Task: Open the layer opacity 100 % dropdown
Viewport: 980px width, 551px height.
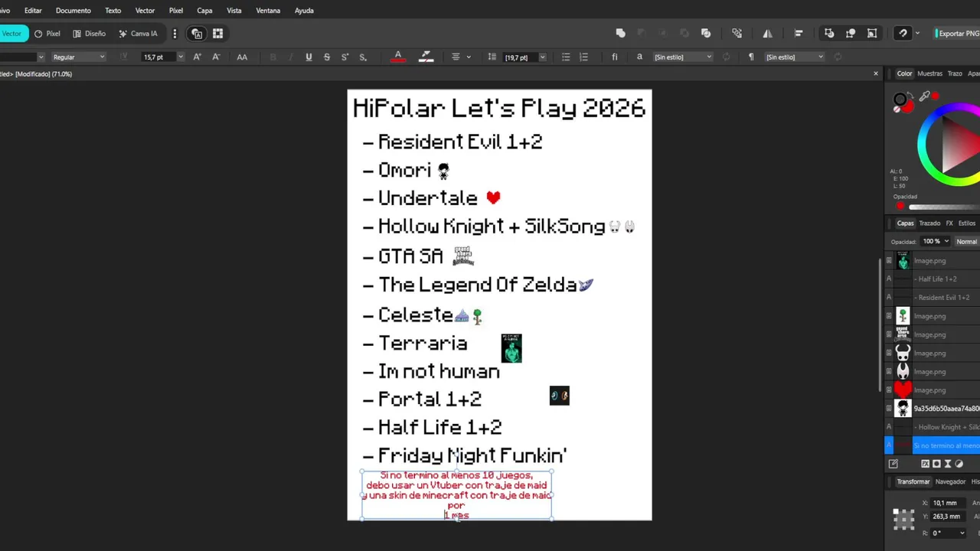Action: [935, 242]
